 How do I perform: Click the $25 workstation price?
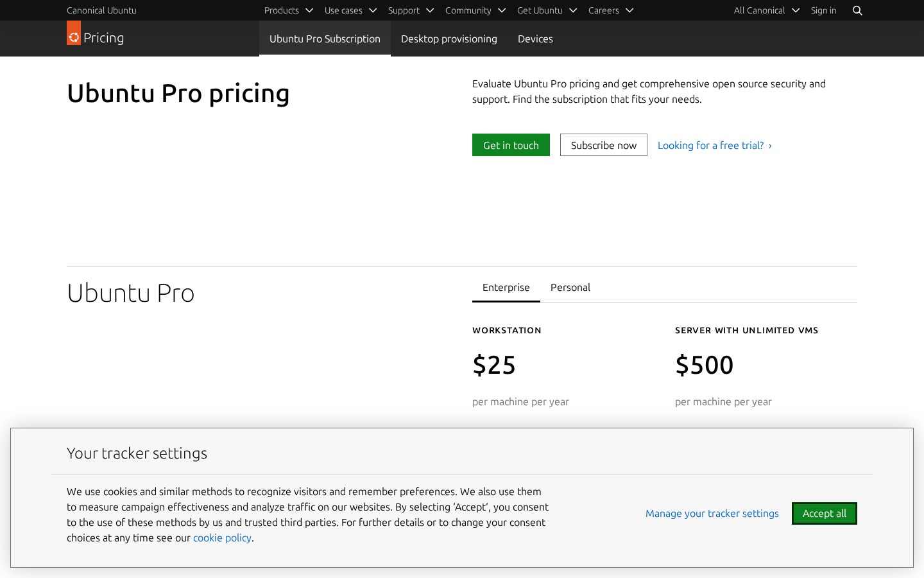(494, 365)
